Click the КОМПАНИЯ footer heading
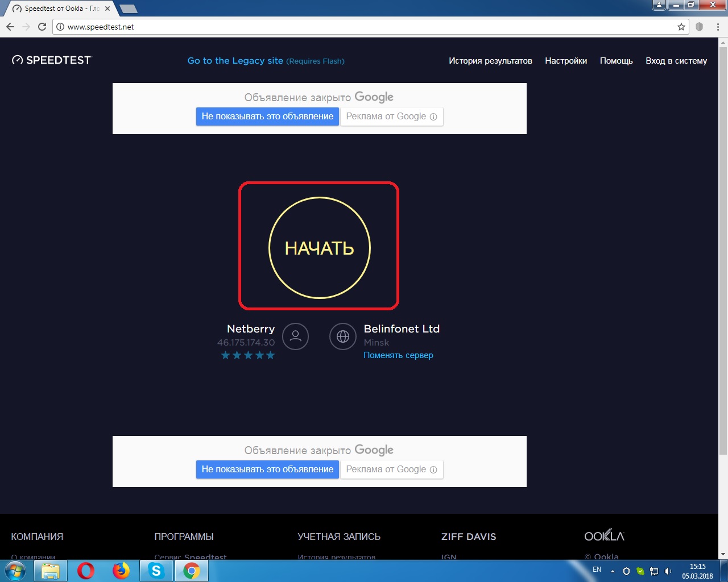The width and height of the screenshot is (728, 582). coord(37,537)
